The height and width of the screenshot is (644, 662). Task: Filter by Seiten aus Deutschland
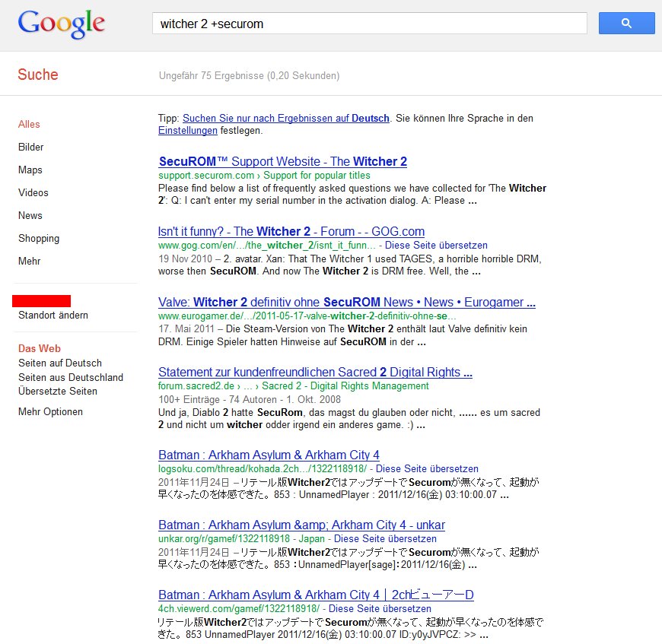(71, 377)
